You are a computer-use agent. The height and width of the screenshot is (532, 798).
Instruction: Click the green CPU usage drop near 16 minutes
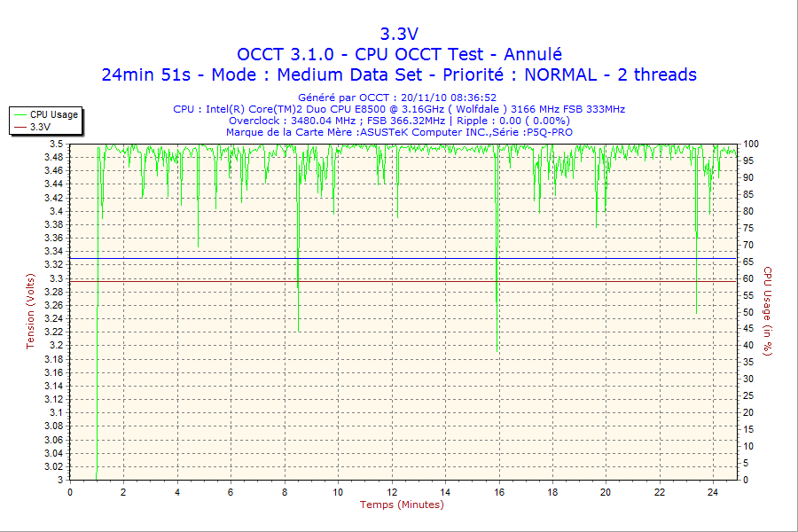coord(497,293)
